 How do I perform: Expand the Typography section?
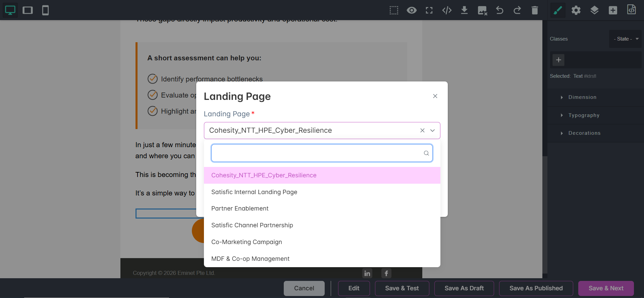click(596, 115)
